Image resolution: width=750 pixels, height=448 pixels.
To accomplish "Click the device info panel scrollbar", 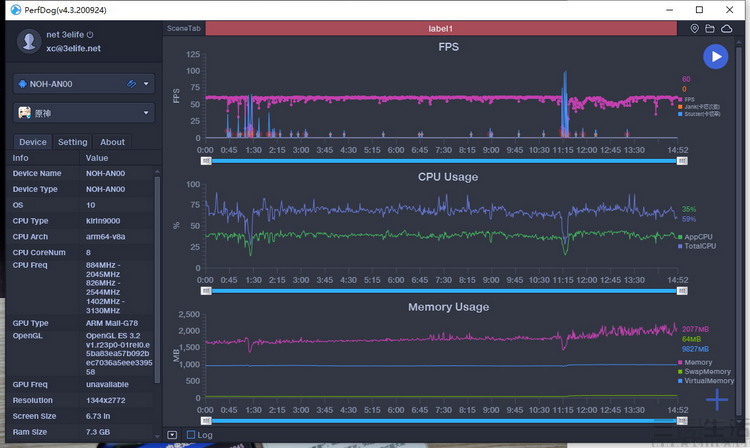I will click(157, 279).
